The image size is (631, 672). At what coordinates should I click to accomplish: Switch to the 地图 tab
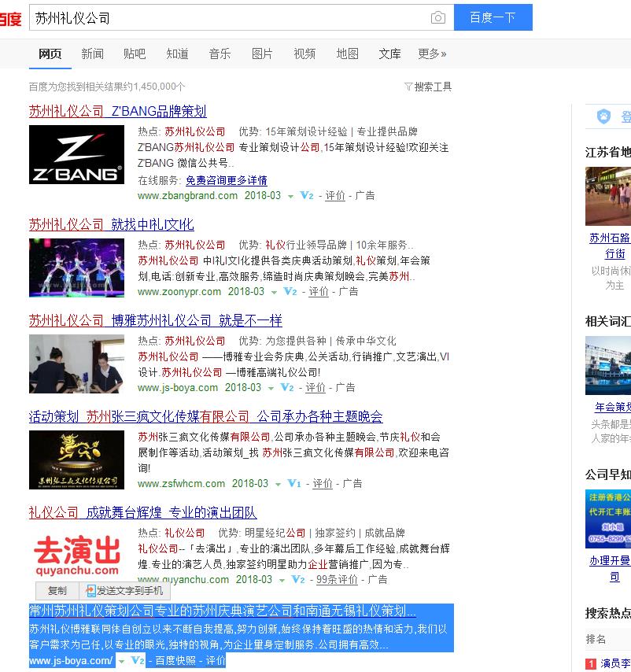348,54
